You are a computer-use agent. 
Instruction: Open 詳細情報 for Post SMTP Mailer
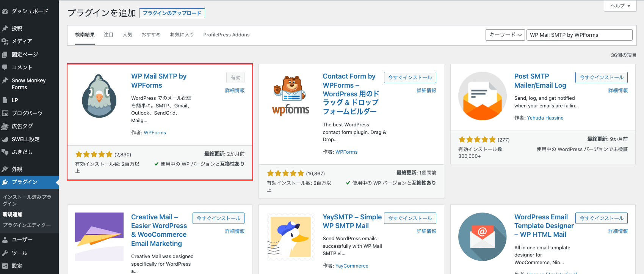click(x=618, y=91)
